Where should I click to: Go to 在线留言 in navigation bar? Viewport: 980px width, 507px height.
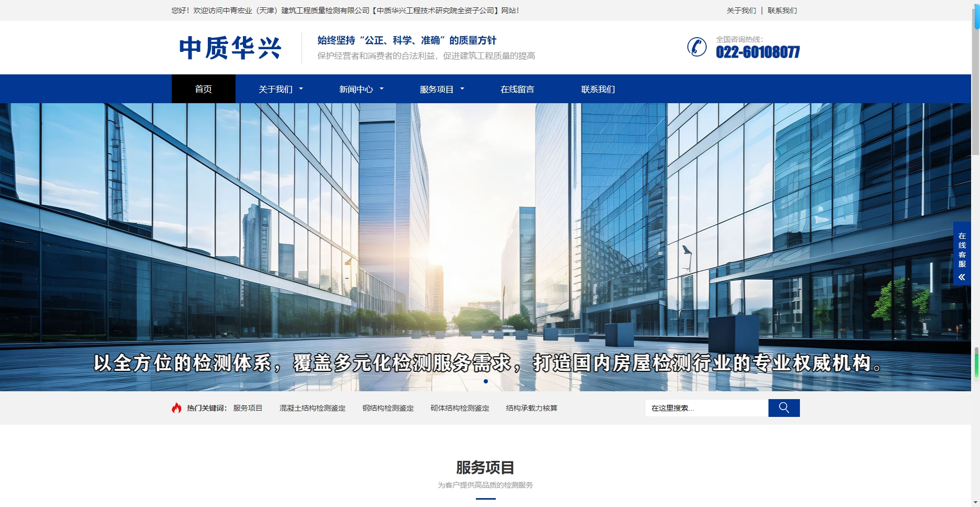(x=517, y=89)
